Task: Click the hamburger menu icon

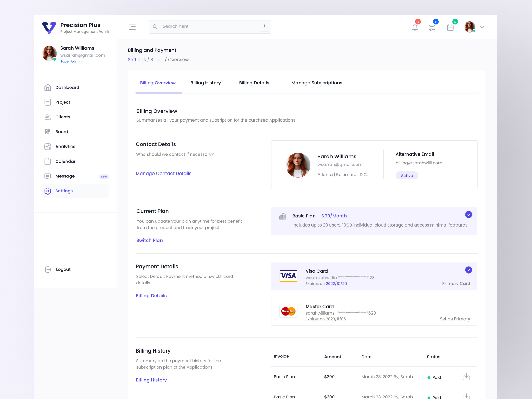Action: (x=132, y=27)
